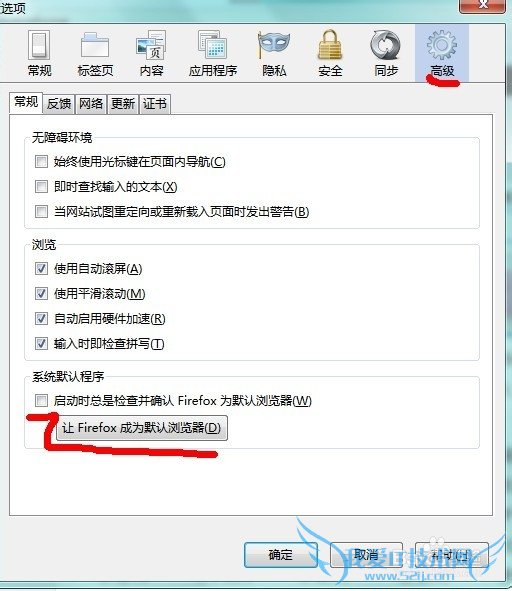Uncheck 自动启用硬件加速 hardware acceleration

tap(41, 318)
